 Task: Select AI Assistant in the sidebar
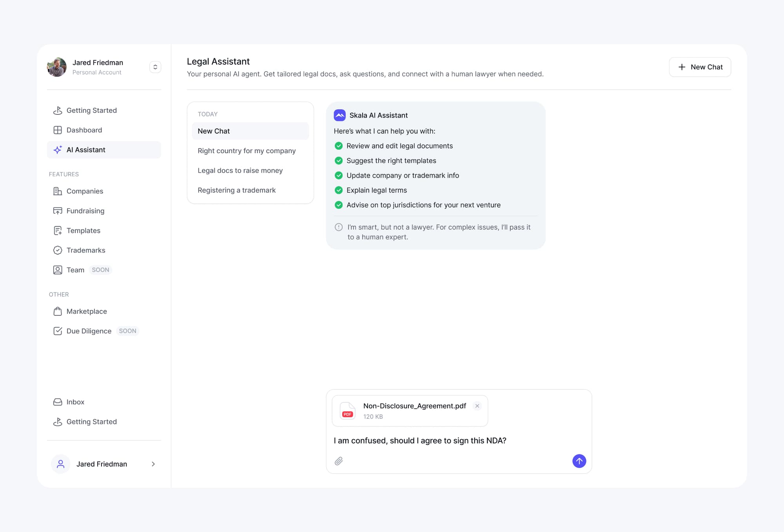86,150
